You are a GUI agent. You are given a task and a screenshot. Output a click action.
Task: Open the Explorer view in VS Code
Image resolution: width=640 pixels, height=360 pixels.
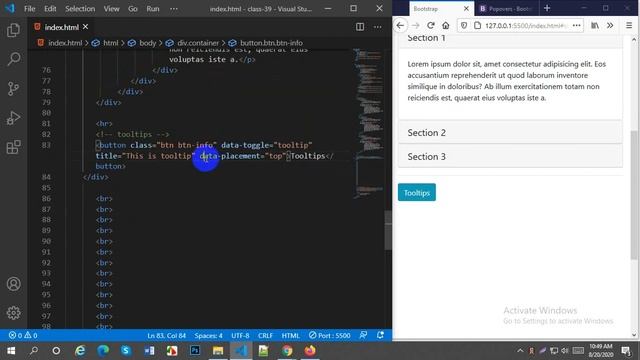click(x=13, y=30)
